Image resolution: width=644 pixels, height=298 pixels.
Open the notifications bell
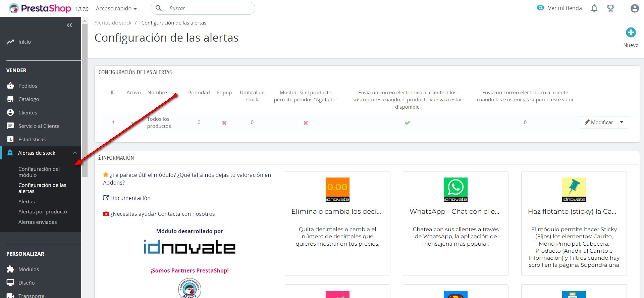594,8
